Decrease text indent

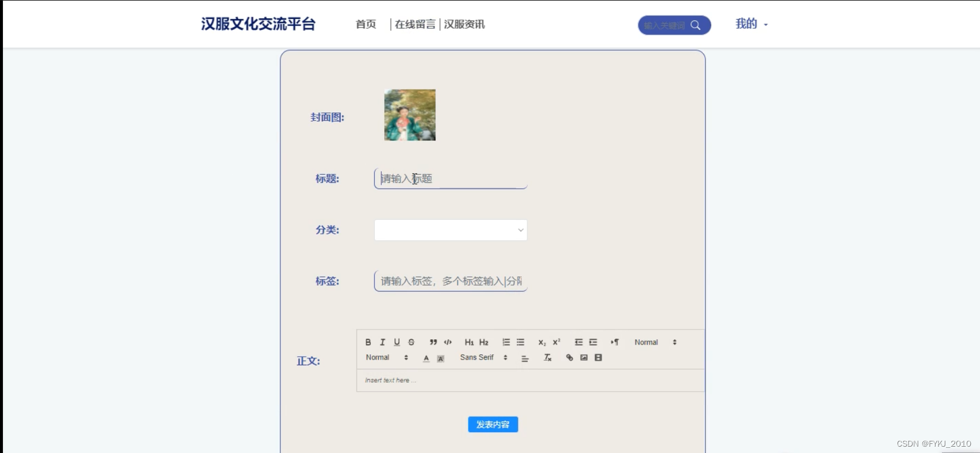click(579, 342)
